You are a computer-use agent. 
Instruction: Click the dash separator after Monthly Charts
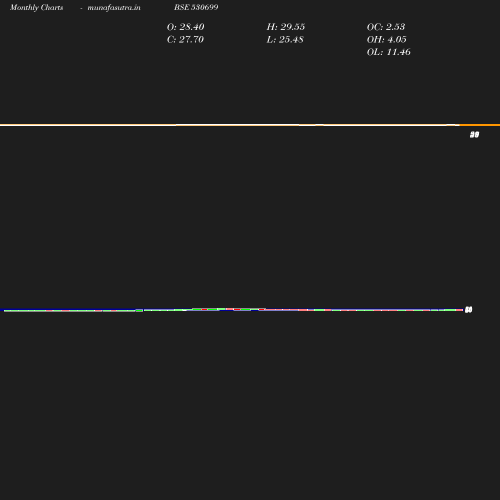coord(81,8)
